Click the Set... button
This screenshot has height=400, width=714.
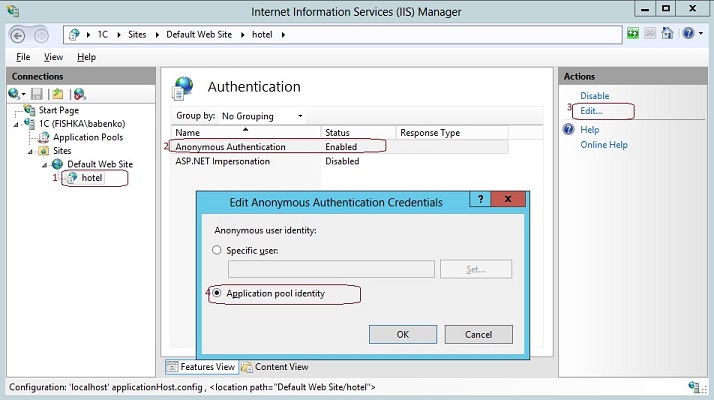click(x=476, y=269)
